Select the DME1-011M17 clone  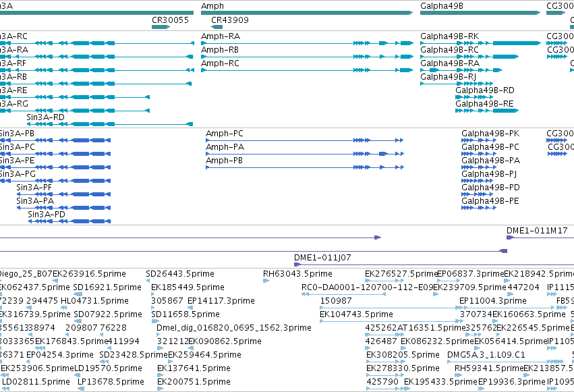(x=540, y=238)
